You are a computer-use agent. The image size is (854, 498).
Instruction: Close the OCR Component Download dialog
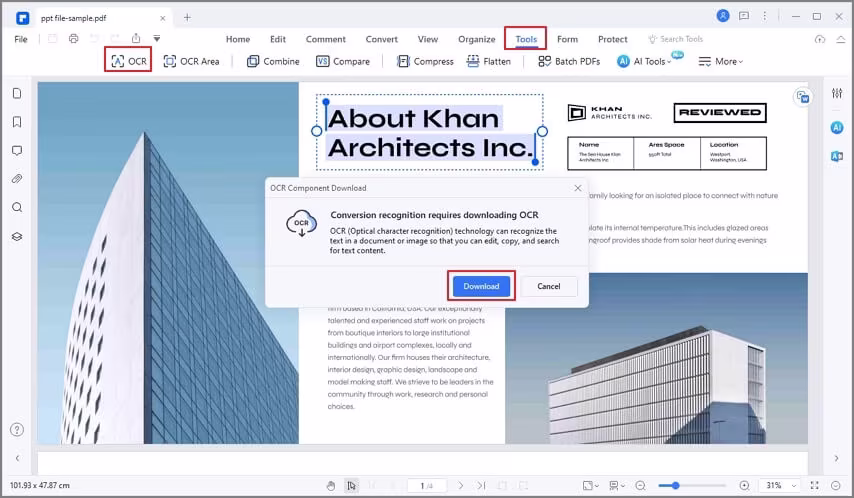(578, 188)
